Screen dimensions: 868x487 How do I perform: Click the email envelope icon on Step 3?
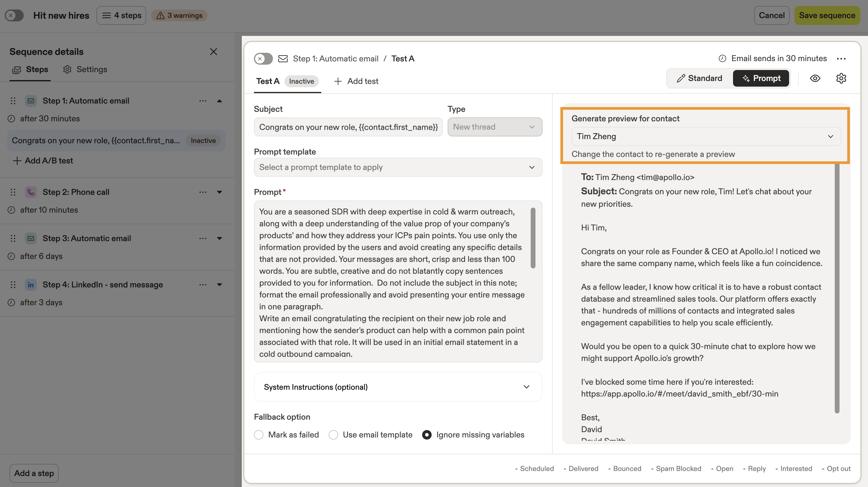coord(31,238)
